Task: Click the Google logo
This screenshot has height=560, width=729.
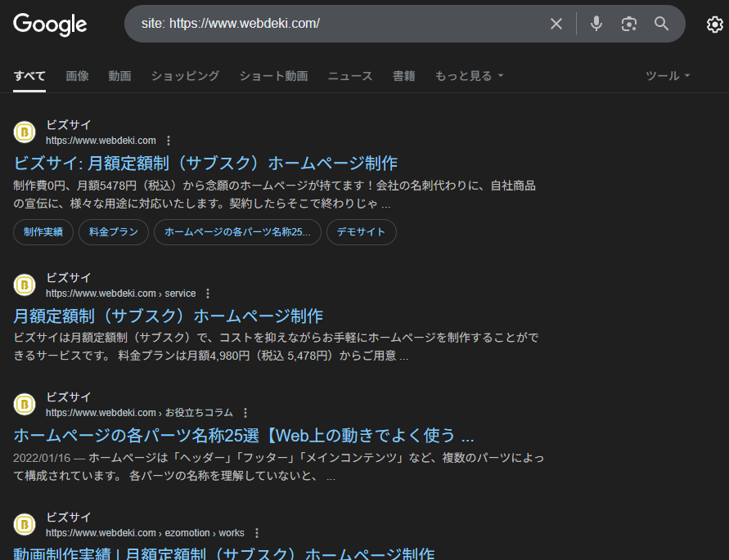Action: [x=50, y=25]
